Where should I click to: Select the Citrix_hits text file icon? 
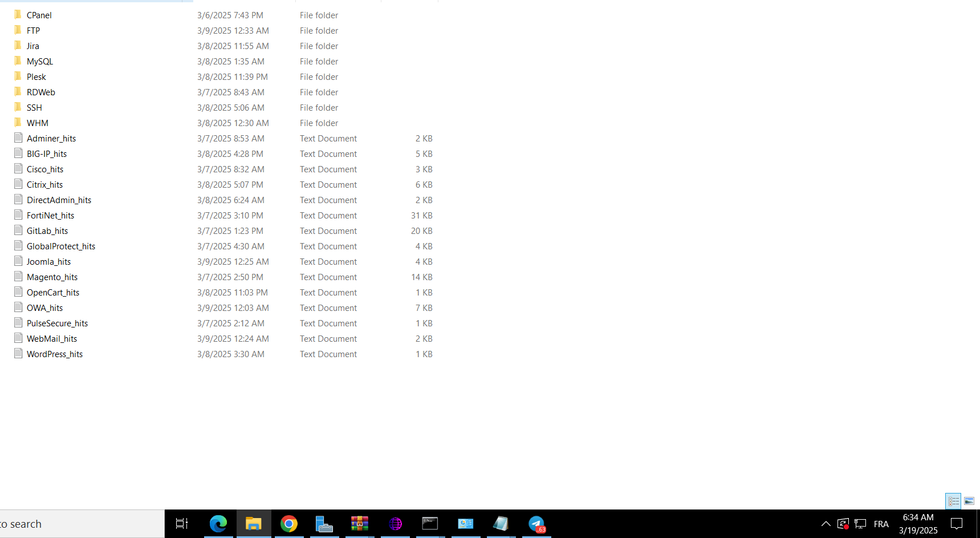point(18,184)
